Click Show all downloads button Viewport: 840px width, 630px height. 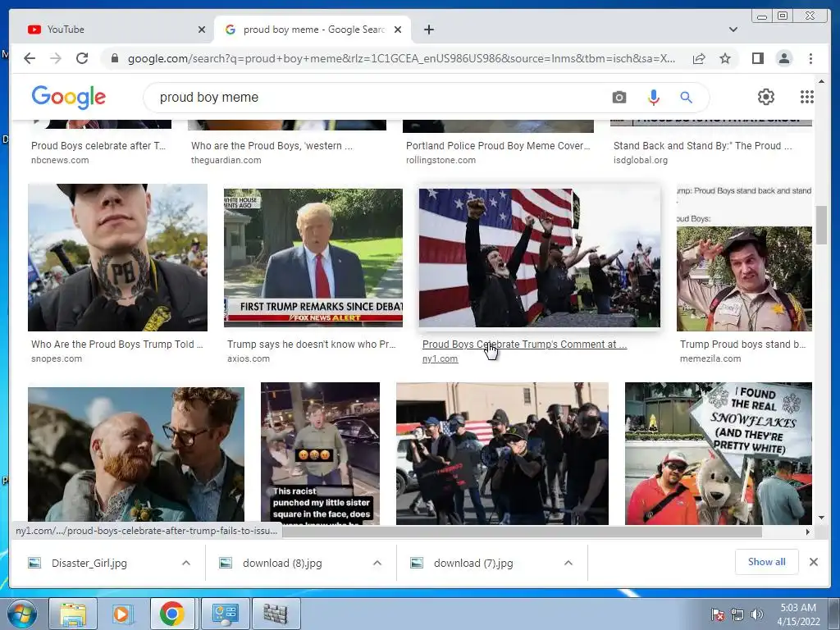pyautogui.click(x=767, y=562)
